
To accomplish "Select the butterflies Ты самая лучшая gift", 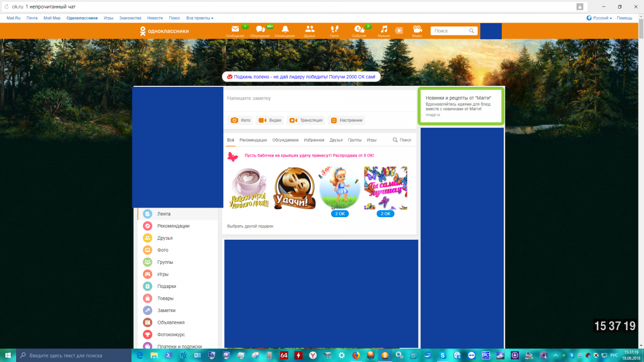I will click(x=385, y=187).
